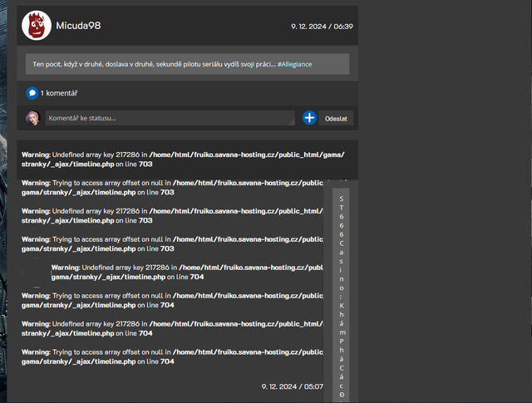Click the vertical ST666 Casino text strip
This screenshot has height=403, width=532.
click(x=342, y=295)
